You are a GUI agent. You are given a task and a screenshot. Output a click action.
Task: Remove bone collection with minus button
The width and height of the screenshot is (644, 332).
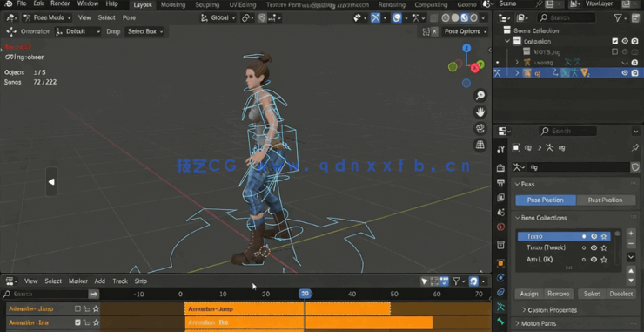point(631,243)
